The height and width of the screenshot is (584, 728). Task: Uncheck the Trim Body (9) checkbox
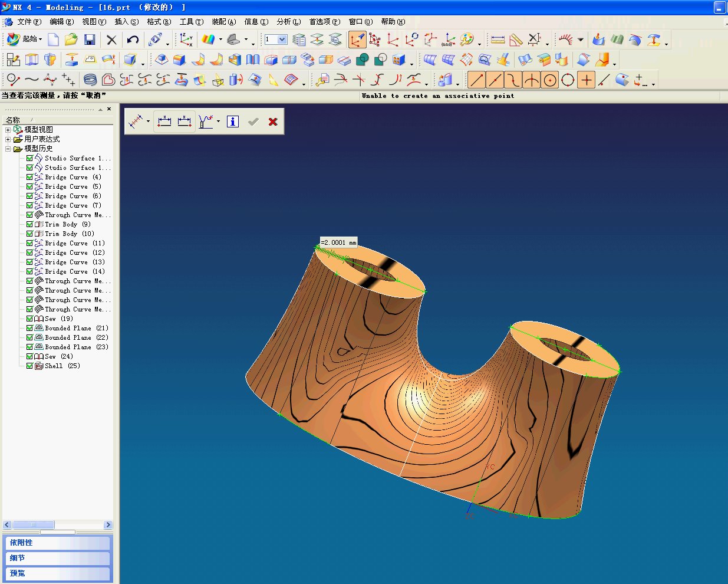click(29, 224)
